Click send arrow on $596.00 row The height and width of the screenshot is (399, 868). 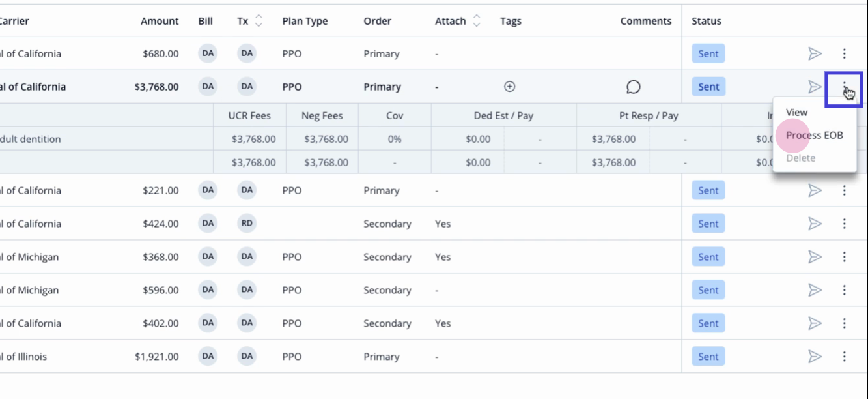815,290
